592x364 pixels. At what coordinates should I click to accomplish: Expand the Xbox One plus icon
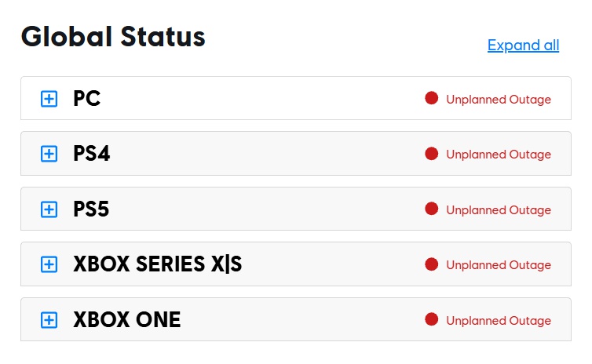click(x=49, y=320)
